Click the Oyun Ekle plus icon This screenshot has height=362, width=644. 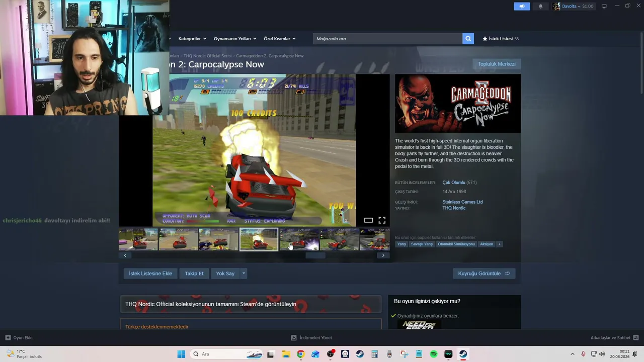pos(8,338)
